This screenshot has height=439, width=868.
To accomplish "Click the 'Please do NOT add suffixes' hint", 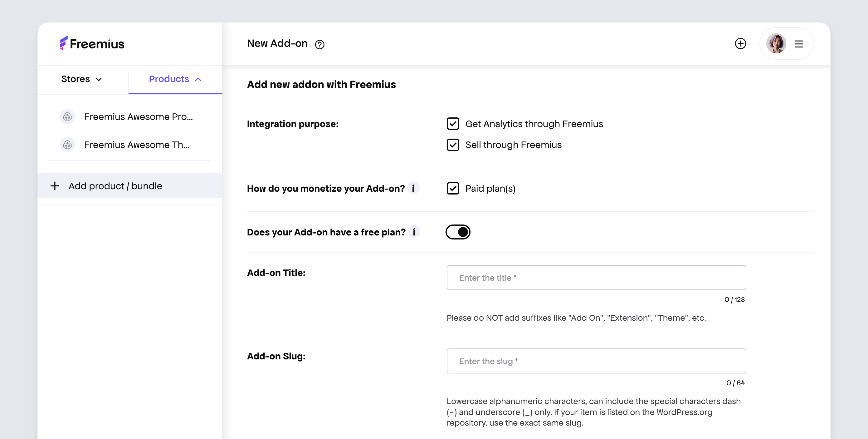I will click(576, 318).
